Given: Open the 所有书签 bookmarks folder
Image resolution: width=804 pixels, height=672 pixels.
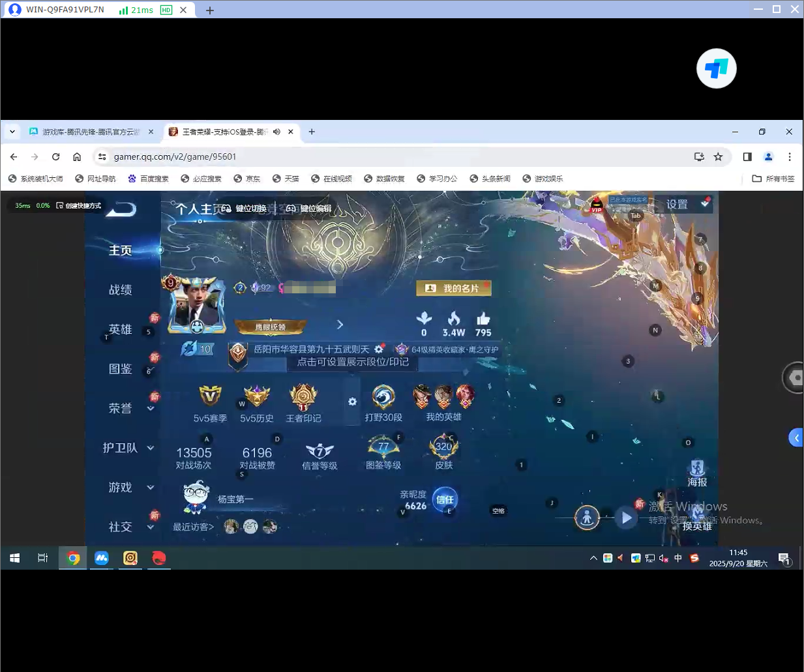Looking at the screenshot, I should 773,179.
